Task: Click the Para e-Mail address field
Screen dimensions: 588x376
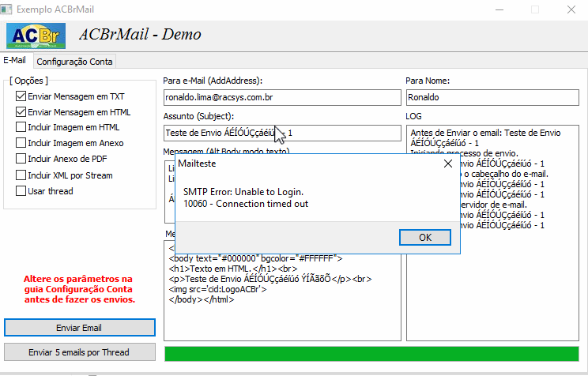Action: click(x=282, y=97)
